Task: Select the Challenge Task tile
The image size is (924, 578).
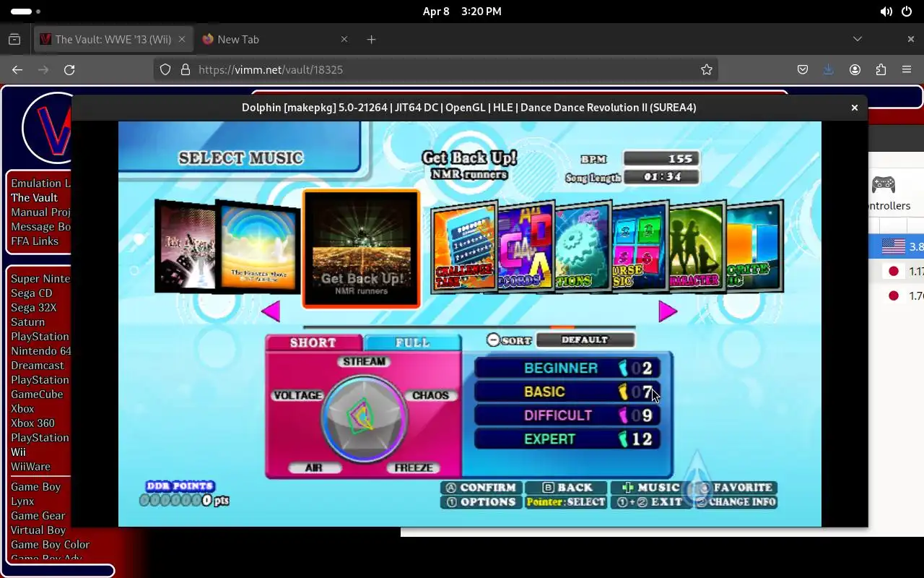Action: point(465,248)
